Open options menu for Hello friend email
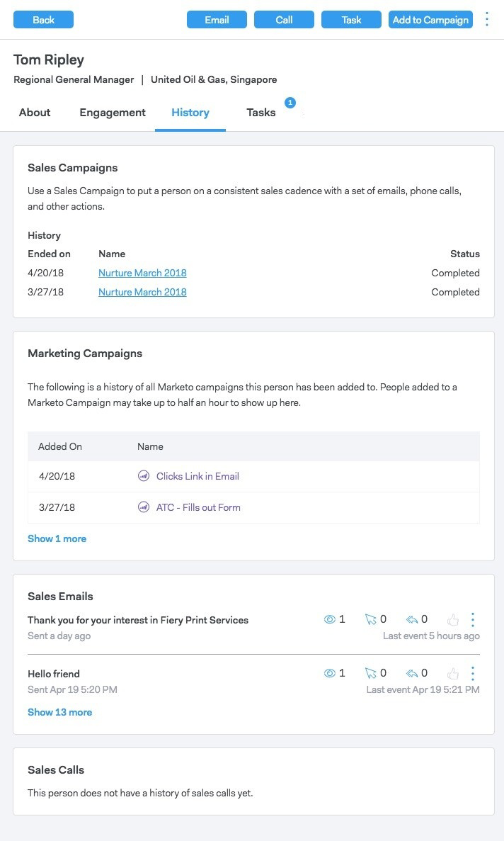 (x=473, y=673)
